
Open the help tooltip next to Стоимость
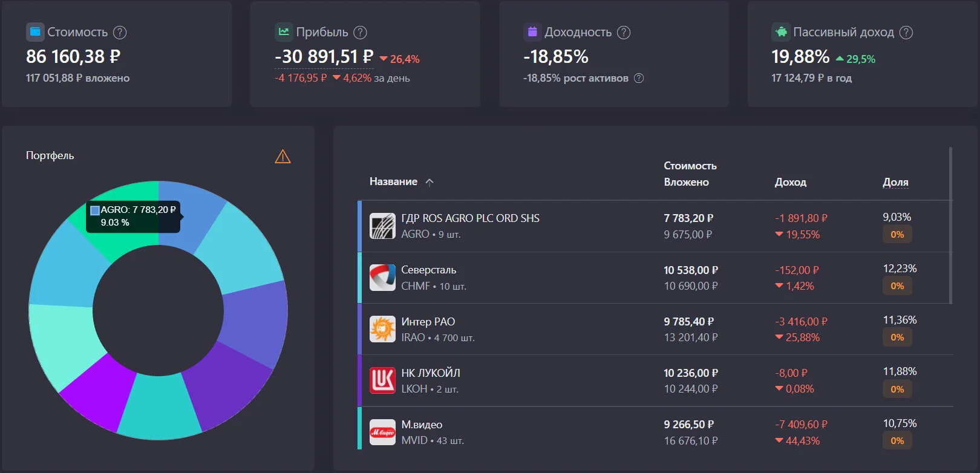(x=120, y=33)
